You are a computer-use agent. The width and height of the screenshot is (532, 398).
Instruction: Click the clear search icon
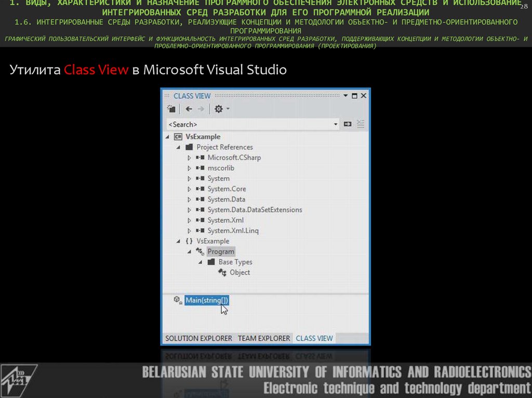pos(361,124)
